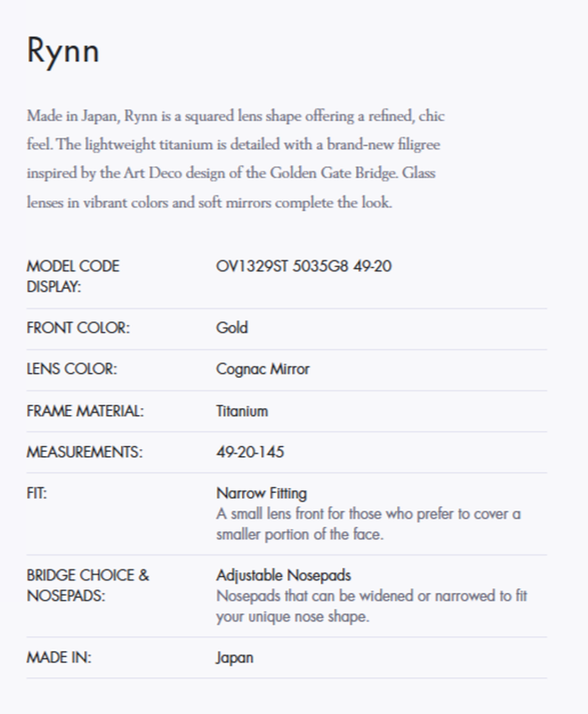Click the BRIDGE CHOICE & NOSEPADS label

click(x=88, y=585)
